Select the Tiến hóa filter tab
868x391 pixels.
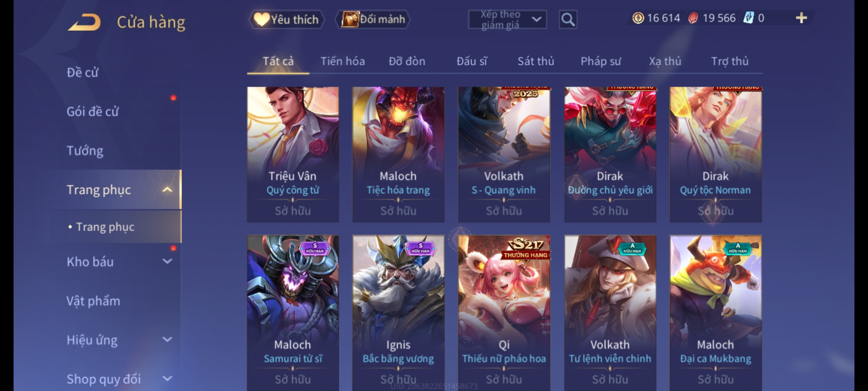[x=342, y=61]
